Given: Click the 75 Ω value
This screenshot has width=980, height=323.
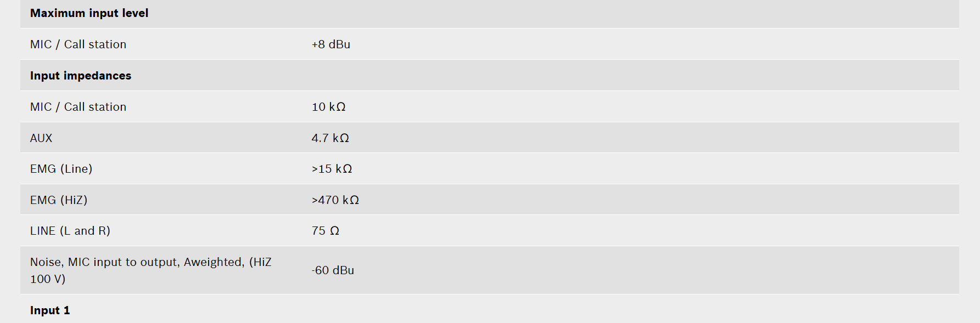Looking at the screenshot, I should pyautogui.click(x=326, y=231).
